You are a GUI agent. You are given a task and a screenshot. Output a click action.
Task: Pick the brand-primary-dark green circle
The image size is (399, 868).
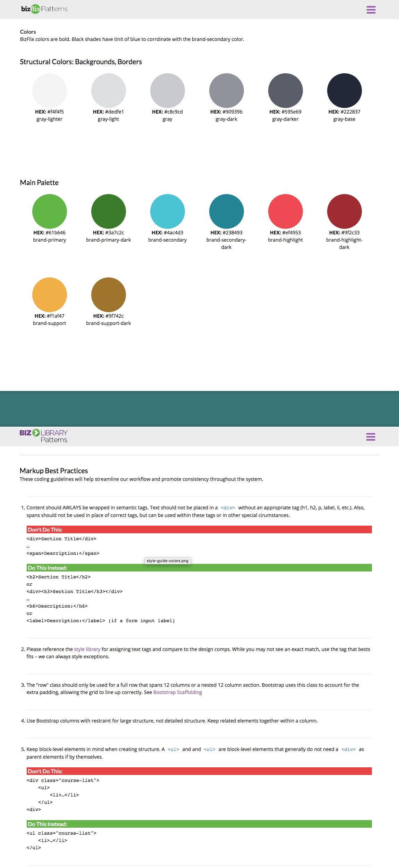109,211
